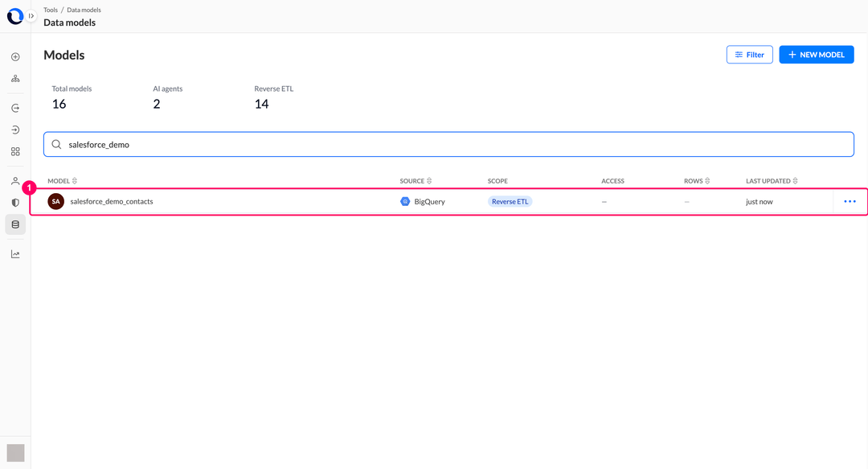Sort by the MODEL column
868x469 pixels.
pos(63,181)
